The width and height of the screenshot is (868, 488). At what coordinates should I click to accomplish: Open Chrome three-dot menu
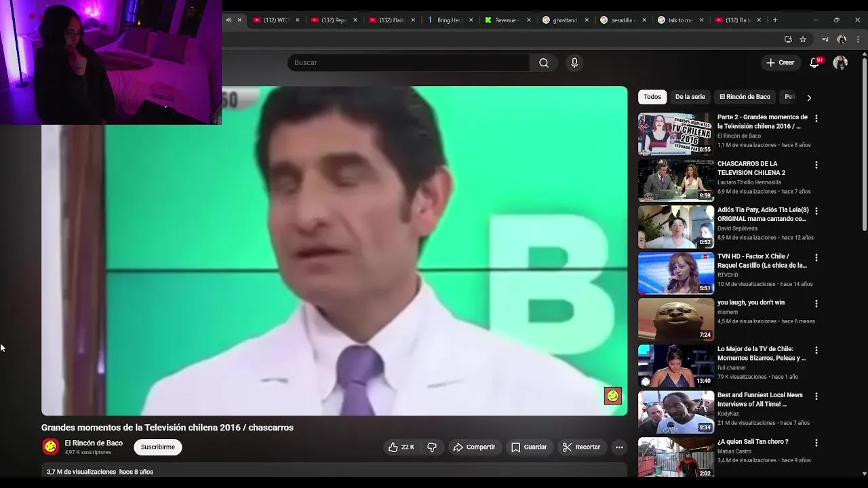pyautogui.click(x=858, y=39)
